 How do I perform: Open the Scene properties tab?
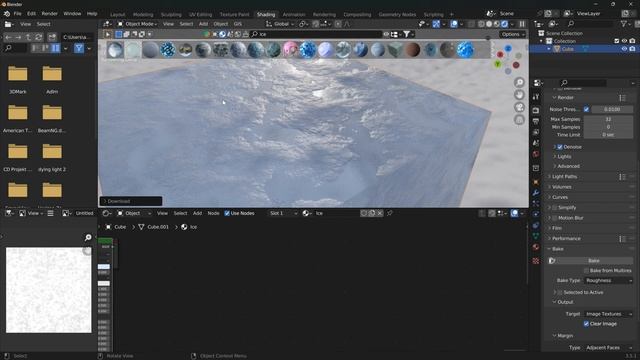[536, 143]
